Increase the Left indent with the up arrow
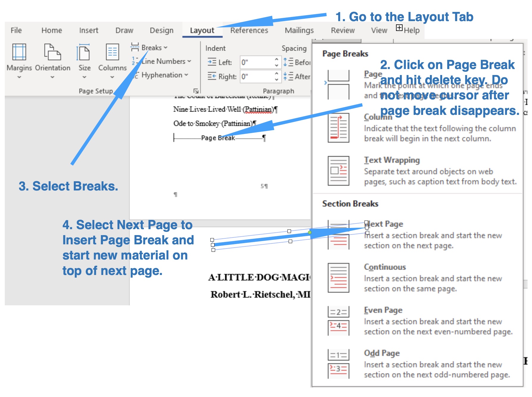This screenshot has height=397, width=532. point(276,59)
